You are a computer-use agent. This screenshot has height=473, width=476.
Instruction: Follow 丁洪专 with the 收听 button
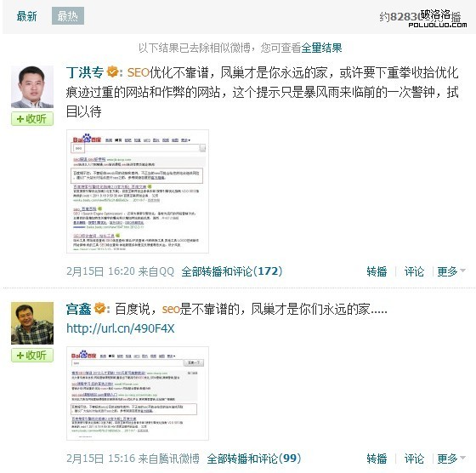(32, 118)
